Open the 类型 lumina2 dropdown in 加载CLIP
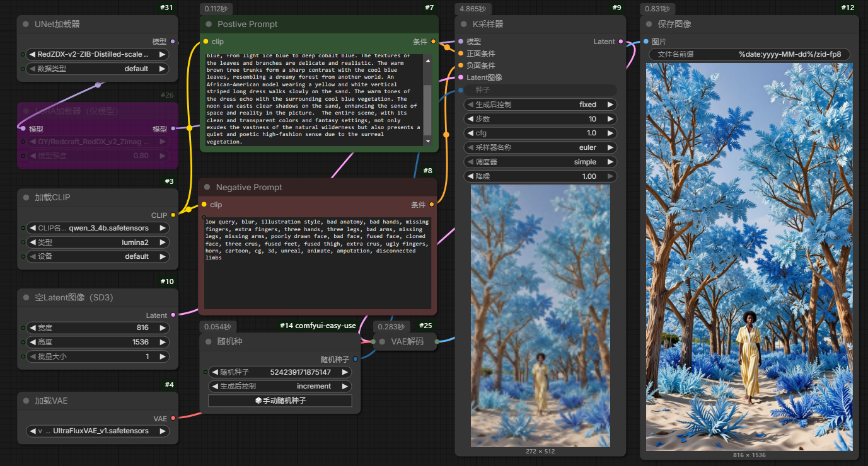 click(98, 242)
